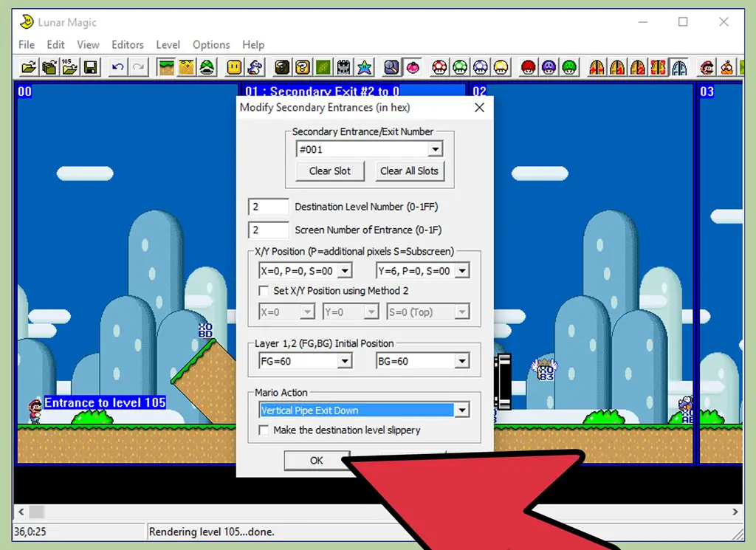The image size is (756, 550).
Task: Click the disabled S=0 (Top) dropdown
Action: tap(427, 312)
